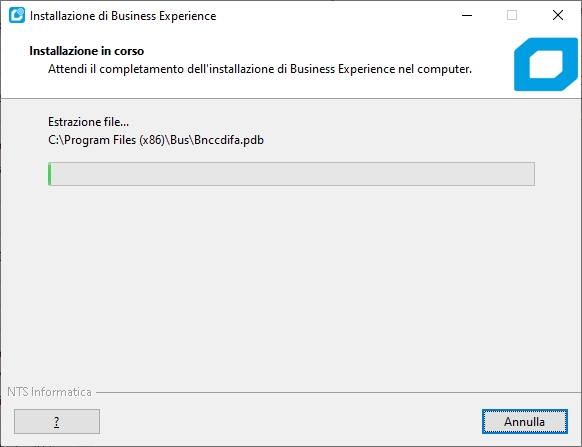Minimize the installer window
This screenshot has width=582, height=447.
467,16
